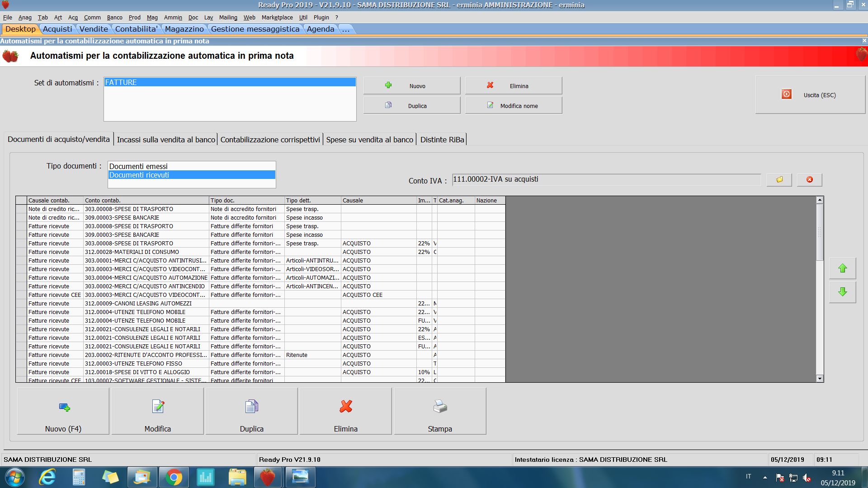Select Documenti ricevuti in Tipo documenti
Viewport: 868px width, 488px height.
click(x=192, y=175)
